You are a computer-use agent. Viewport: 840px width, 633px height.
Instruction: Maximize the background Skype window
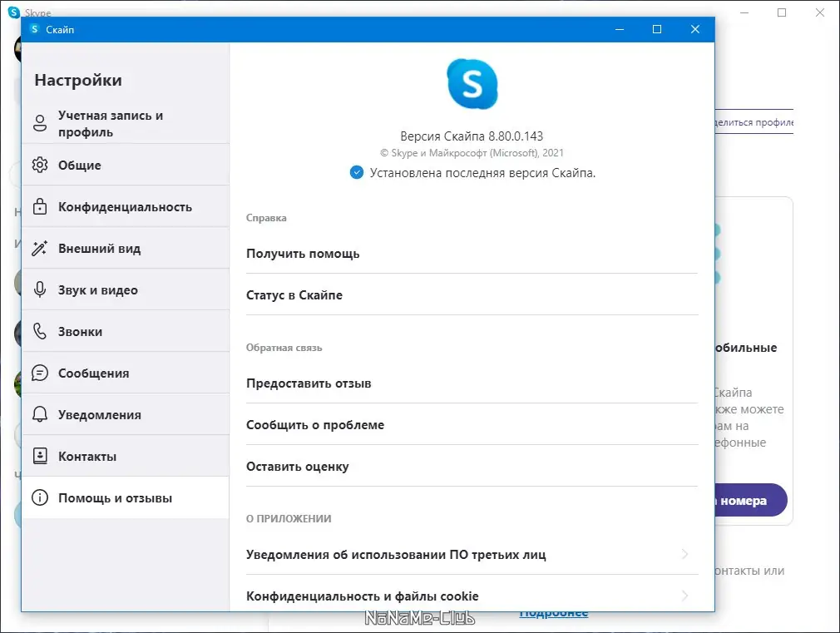(x=782, y=12)
